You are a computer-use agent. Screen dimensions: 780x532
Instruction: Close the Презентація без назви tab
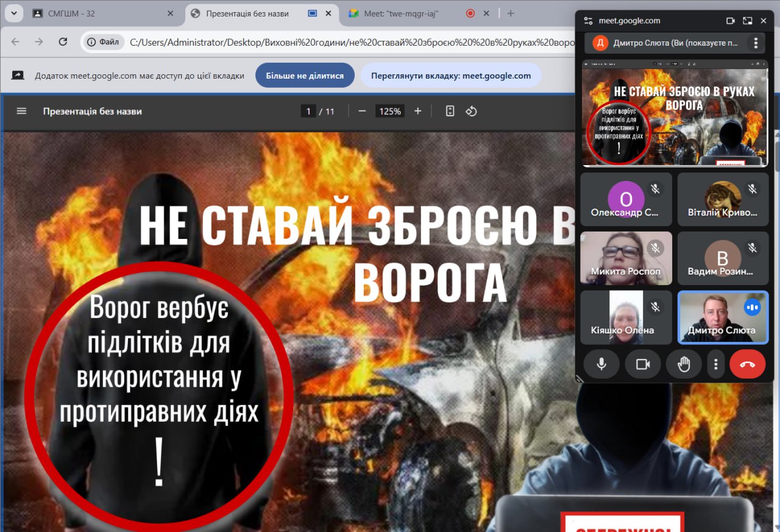click(x=329, y=13)
